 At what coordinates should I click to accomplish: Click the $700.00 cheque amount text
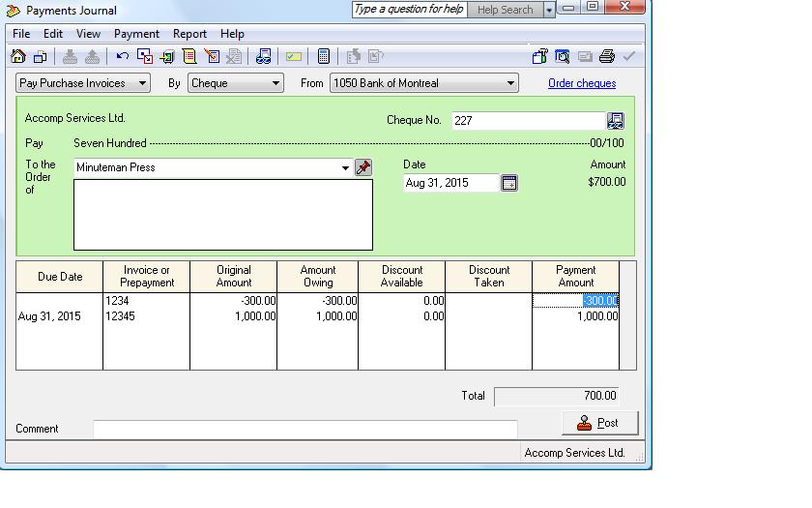tap(607, 182)
